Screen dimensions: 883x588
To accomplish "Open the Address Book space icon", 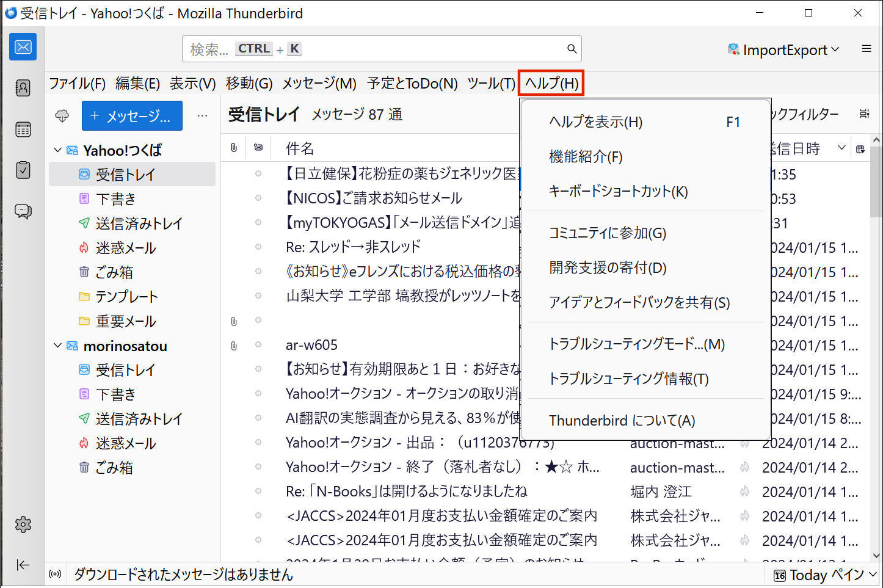I will (23, 89).
